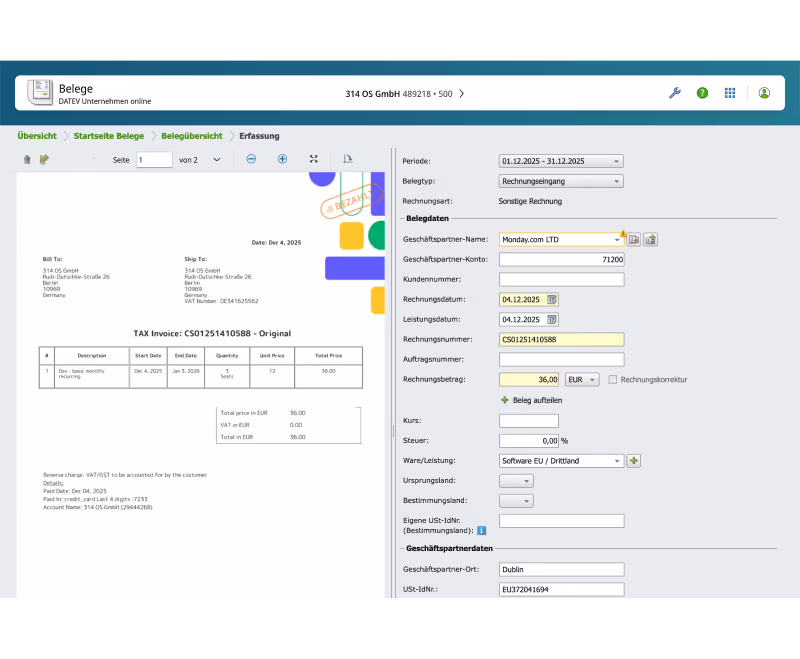The height and width of the screenshot is (659, 800).
Task: Open the EUR currency dropdown
Action: pyautogui.click(x=582, y=379)
